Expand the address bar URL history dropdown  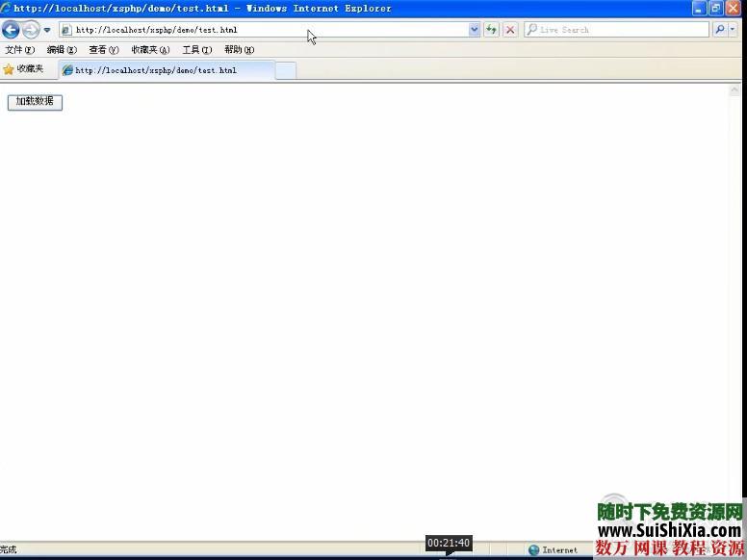474,30
